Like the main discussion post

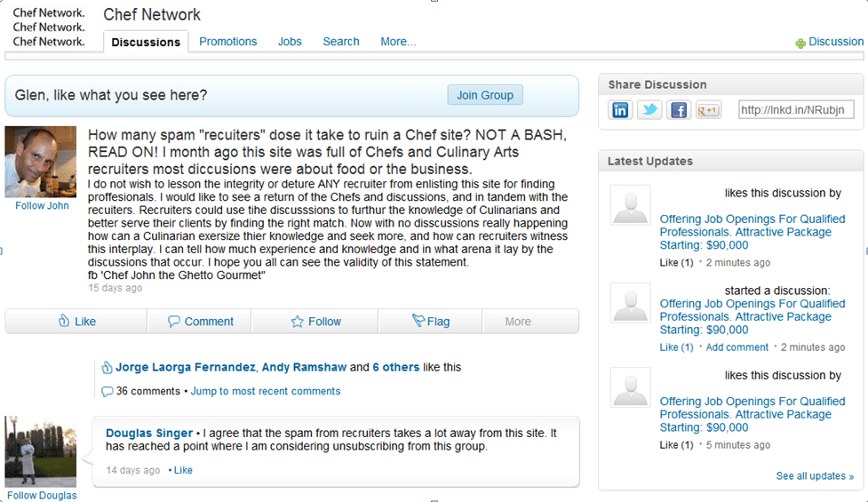(76, 322)
